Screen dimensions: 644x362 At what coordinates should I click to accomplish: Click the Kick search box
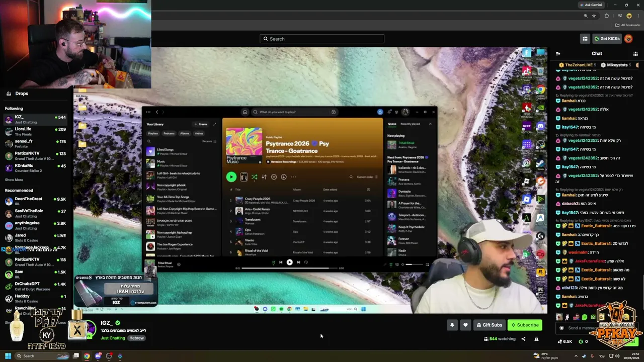322,39
